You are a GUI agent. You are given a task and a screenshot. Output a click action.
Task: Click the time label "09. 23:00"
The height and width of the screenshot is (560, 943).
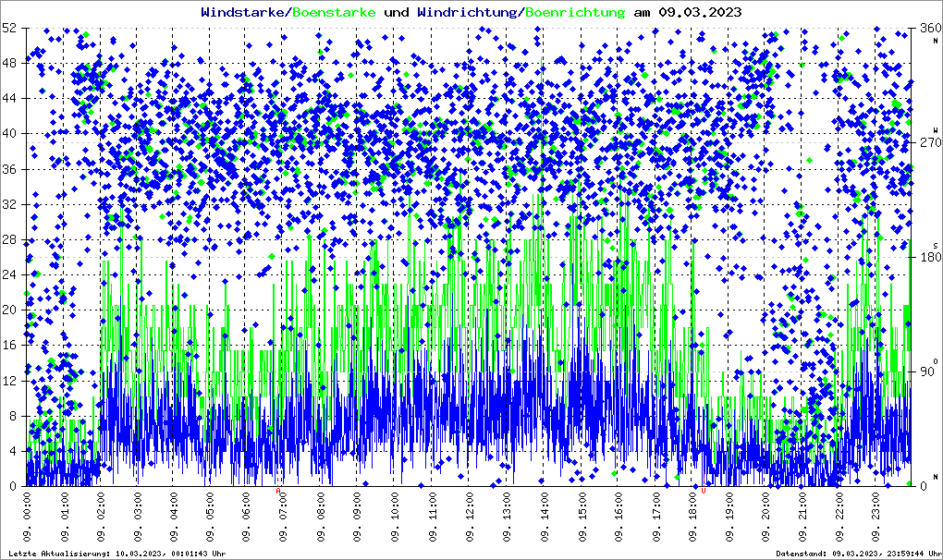(x=876, y=517)
